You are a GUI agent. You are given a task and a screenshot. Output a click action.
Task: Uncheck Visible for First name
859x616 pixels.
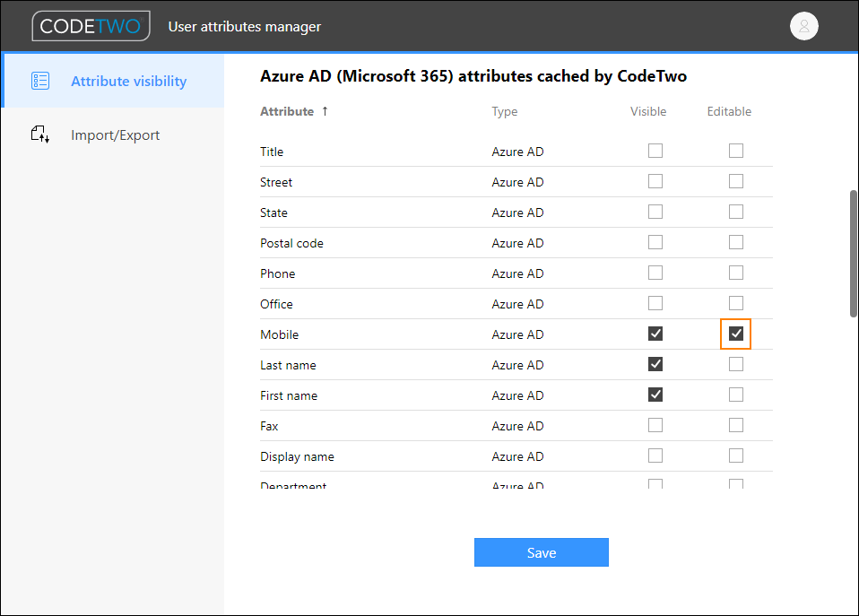655,395
